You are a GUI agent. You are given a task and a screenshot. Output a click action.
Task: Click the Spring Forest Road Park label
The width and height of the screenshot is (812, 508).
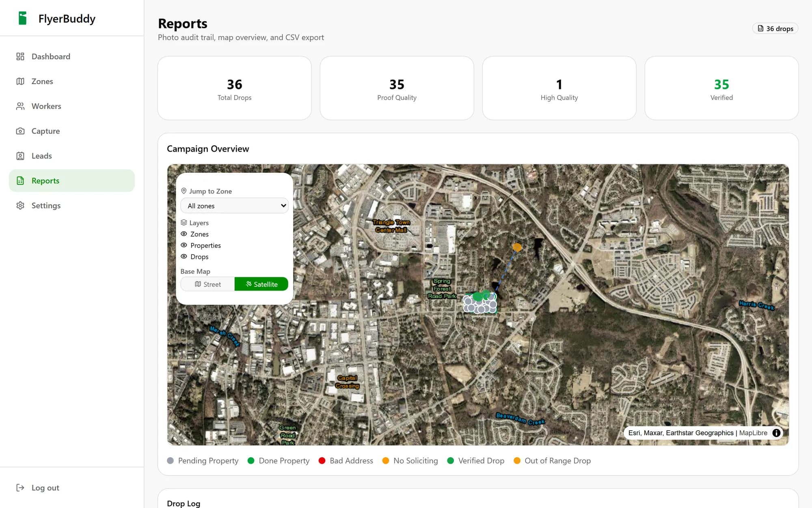point(442,289)
